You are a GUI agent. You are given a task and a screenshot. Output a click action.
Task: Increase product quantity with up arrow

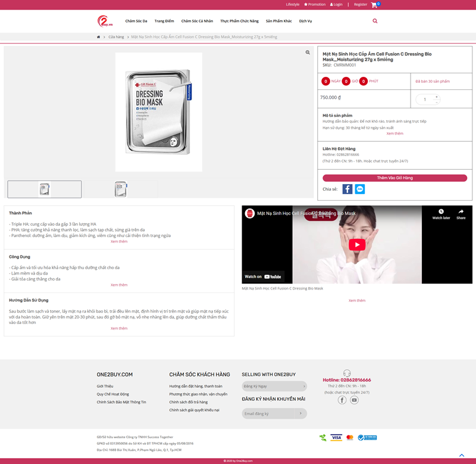click(x=436, y=96)
